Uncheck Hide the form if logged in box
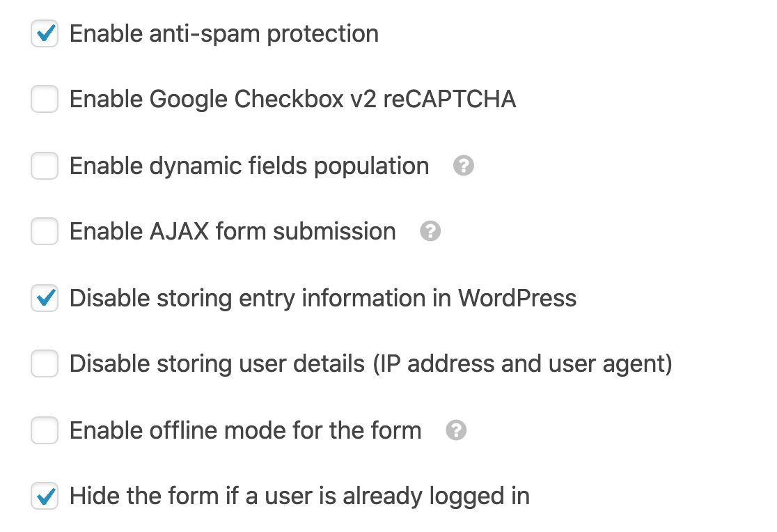 [45, 496]
